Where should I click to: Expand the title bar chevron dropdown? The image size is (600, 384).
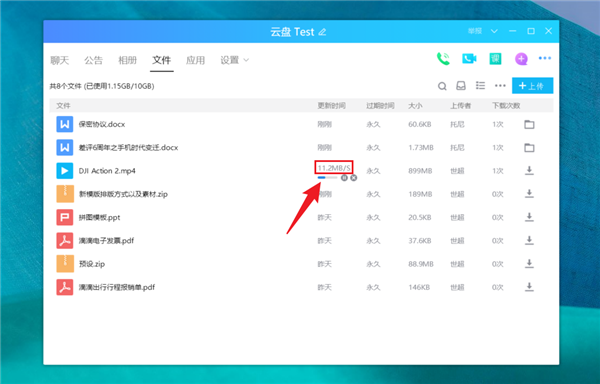point(494,31)
